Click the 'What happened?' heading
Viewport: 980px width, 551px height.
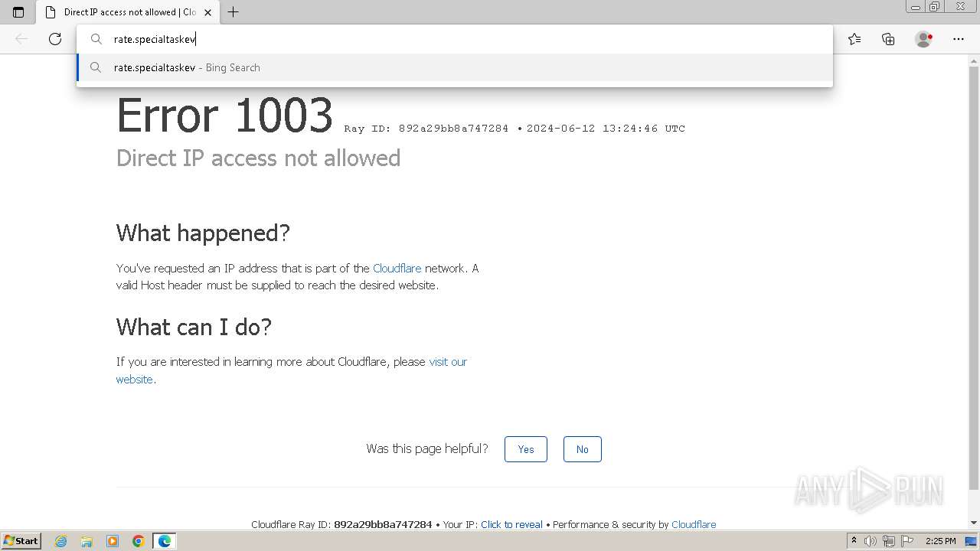point(203,233)
